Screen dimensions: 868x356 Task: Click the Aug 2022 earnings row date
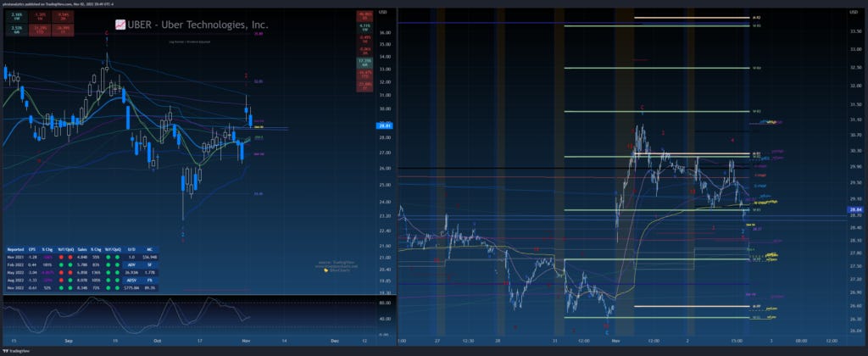coord(15,281)
